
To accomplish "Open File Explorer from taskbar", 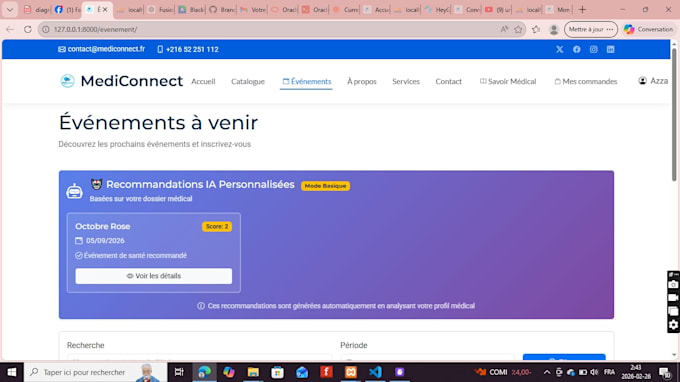I will [253, 372].
